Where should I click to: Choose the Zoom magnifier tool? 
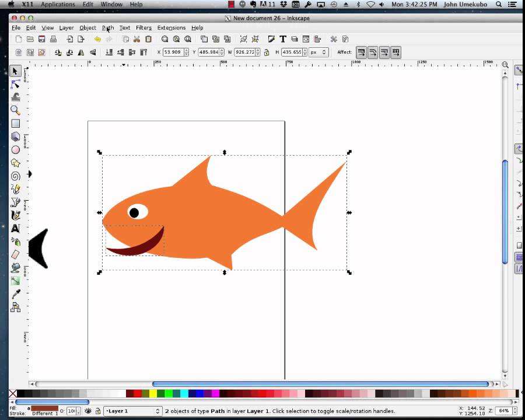coord(16,110)
